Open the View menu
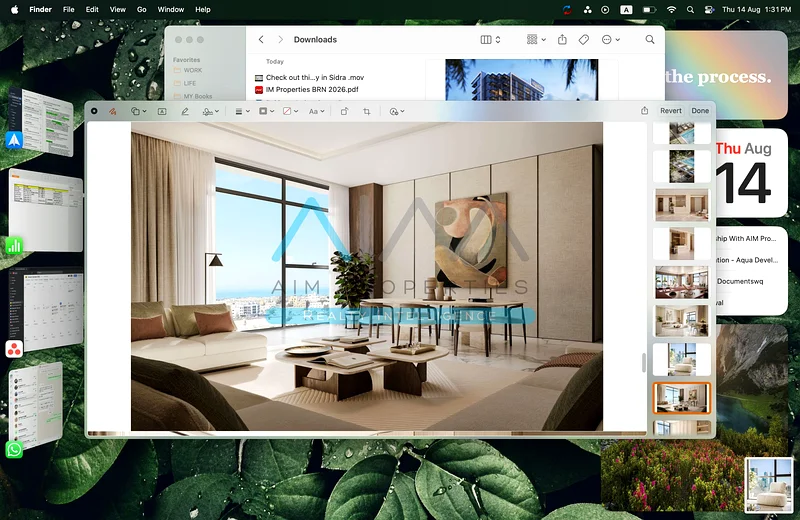This screenshot has width=800, height=520. pos(117,9)
